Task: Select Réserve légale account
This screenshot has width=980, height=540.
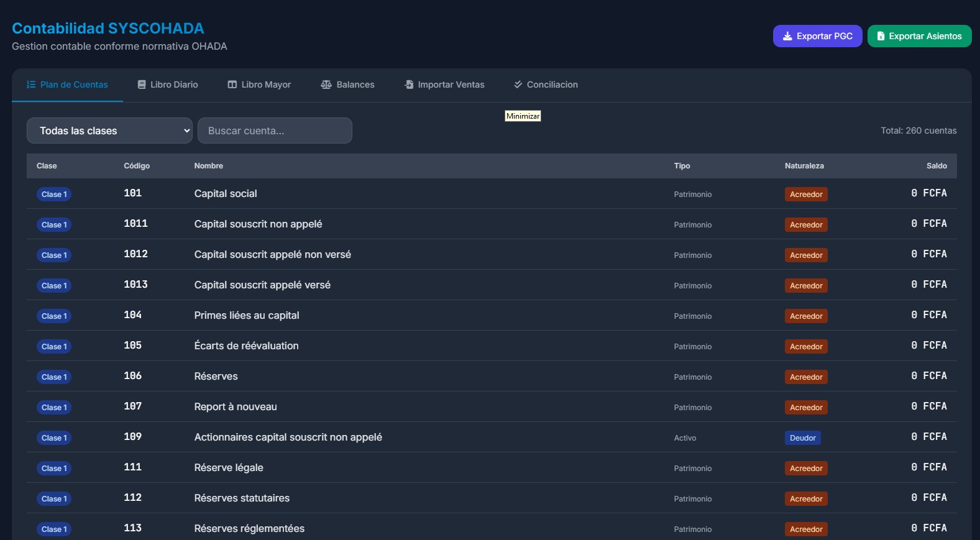Action: [x=229, y=468]
